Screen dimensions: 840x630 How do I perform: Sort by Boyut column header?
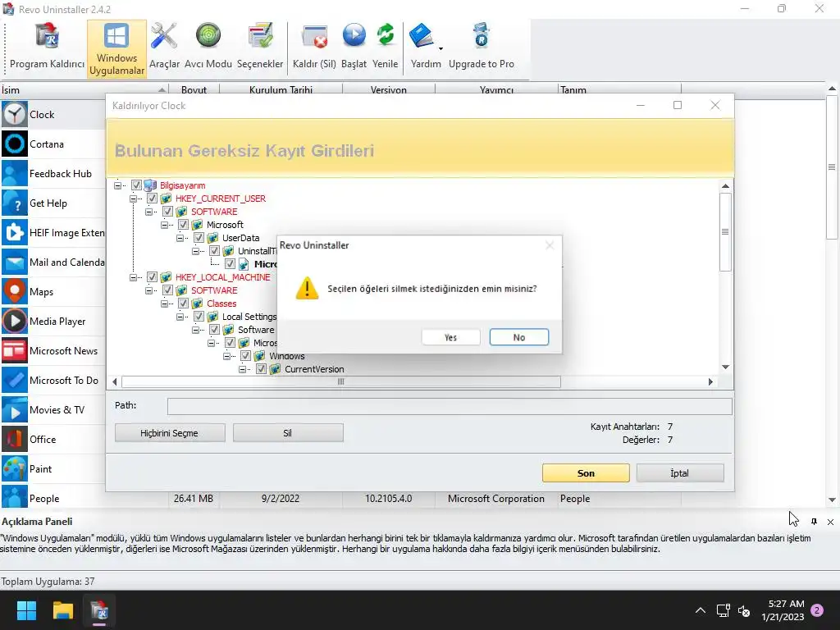tap(194, 89)
